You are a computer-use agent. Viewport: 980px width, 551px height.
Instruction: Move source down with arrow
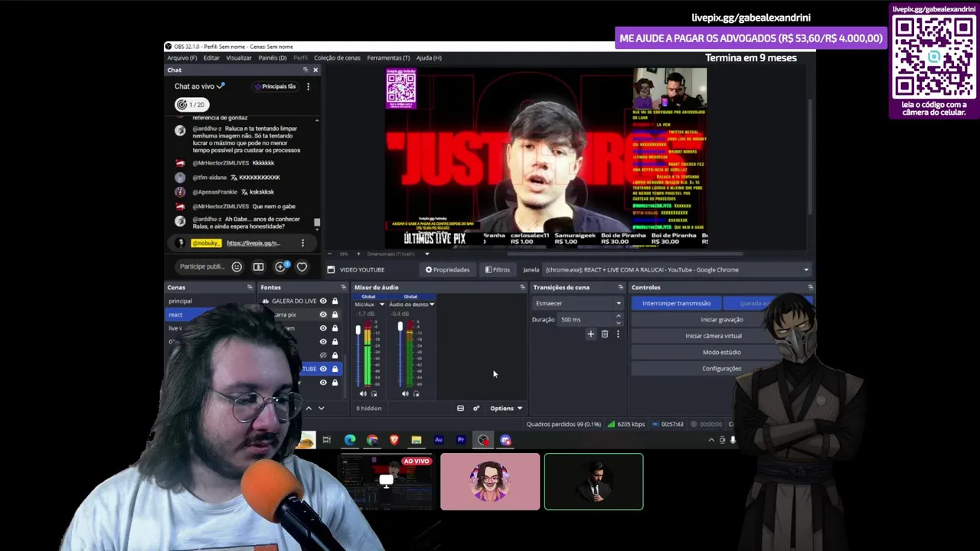click(x=321, y=408)
